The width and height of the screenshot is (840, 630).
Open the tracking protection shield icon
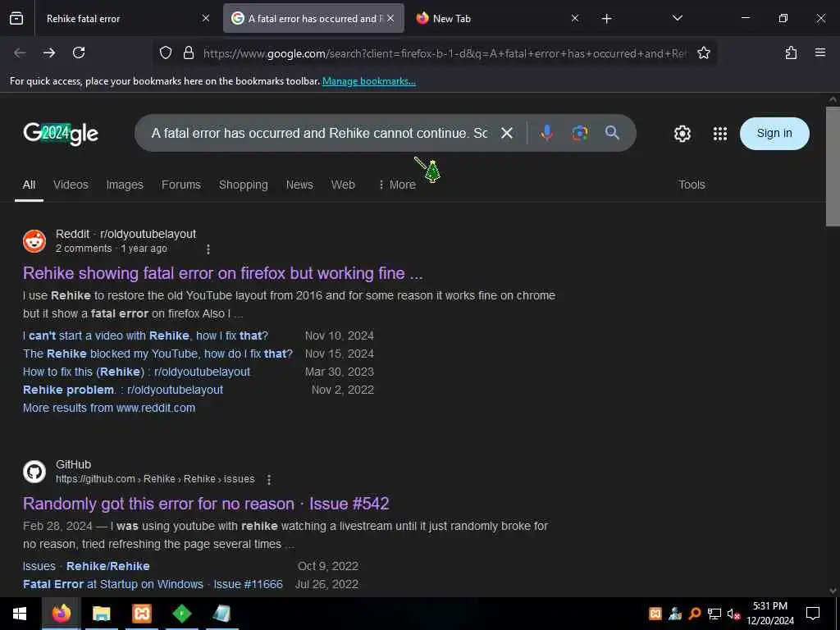pos(166,52)
